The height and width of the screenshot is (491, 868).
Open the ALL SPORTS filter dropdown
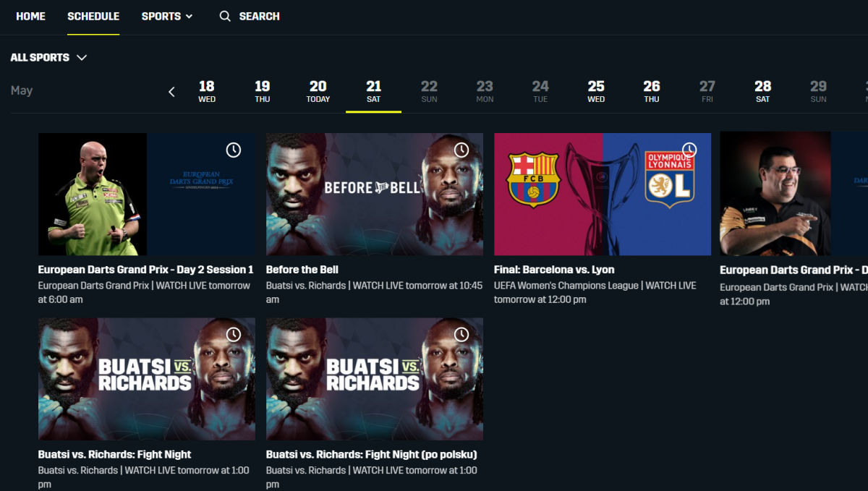click(48, 57)
